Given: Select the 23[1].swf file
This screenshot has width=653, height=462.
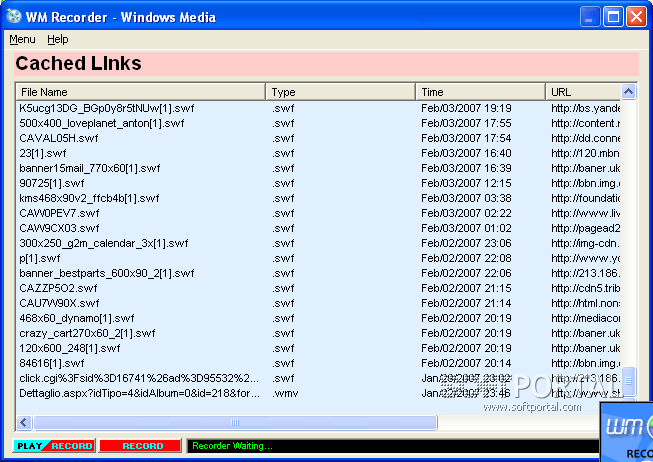Looking at the screenshot, I should [42, 153].
